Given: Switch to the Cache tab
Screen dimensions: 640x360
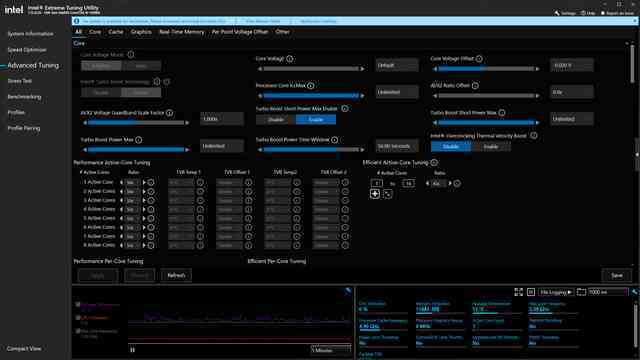Looking at the screenshot, I should (116, 32).
